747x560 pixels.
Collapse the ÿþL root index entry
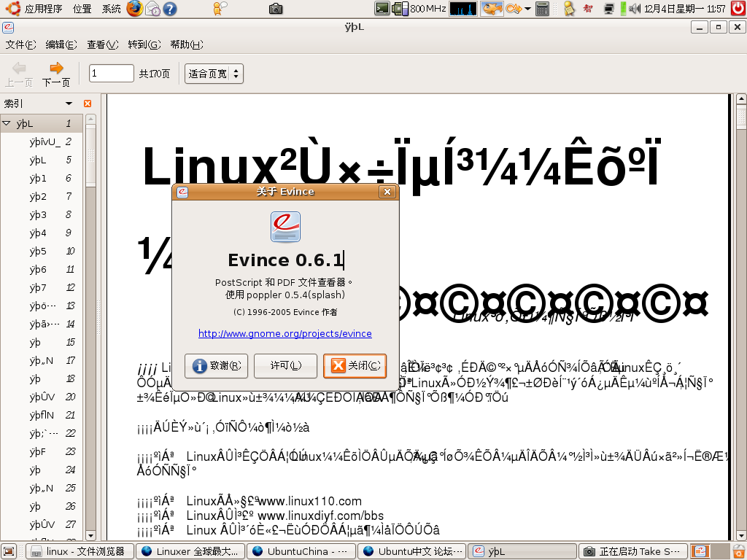(6, 123)
